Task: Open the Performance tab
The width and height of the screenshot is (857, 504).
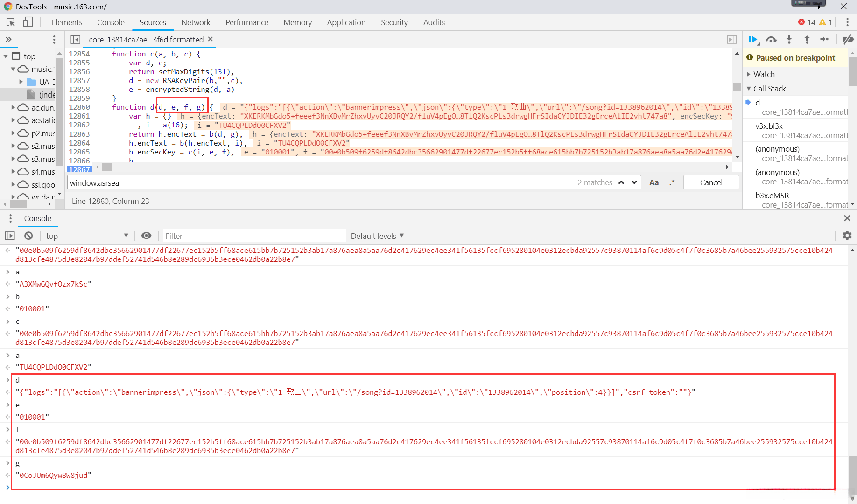Action: coord(247,22)
